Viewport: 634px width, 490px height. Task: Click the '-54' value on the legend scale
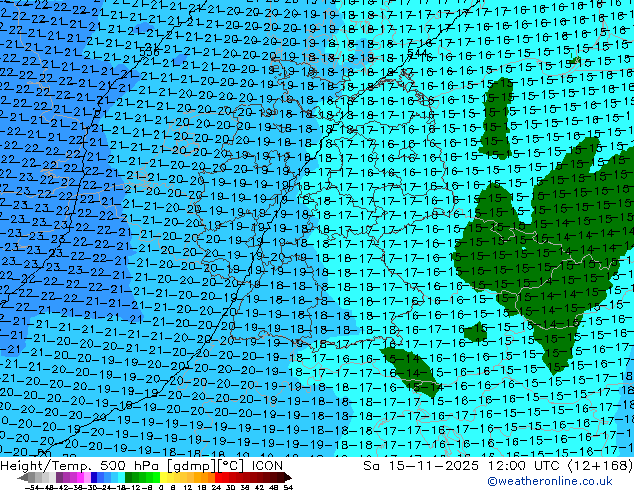point(32,487)
